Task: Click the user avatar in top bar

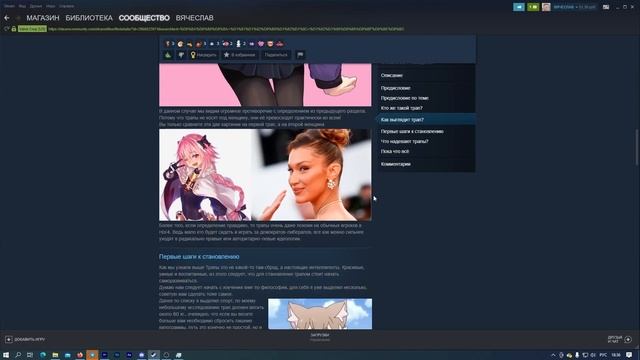Action: 546,7
